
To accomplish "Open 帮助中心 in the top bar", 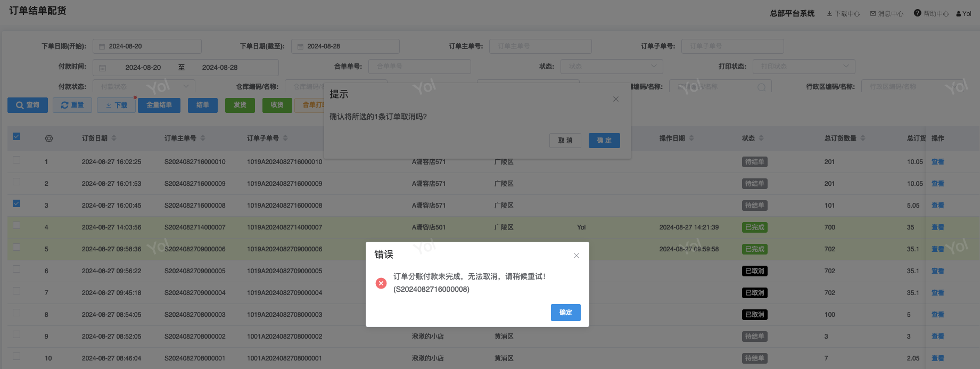I will pos(932,14).
